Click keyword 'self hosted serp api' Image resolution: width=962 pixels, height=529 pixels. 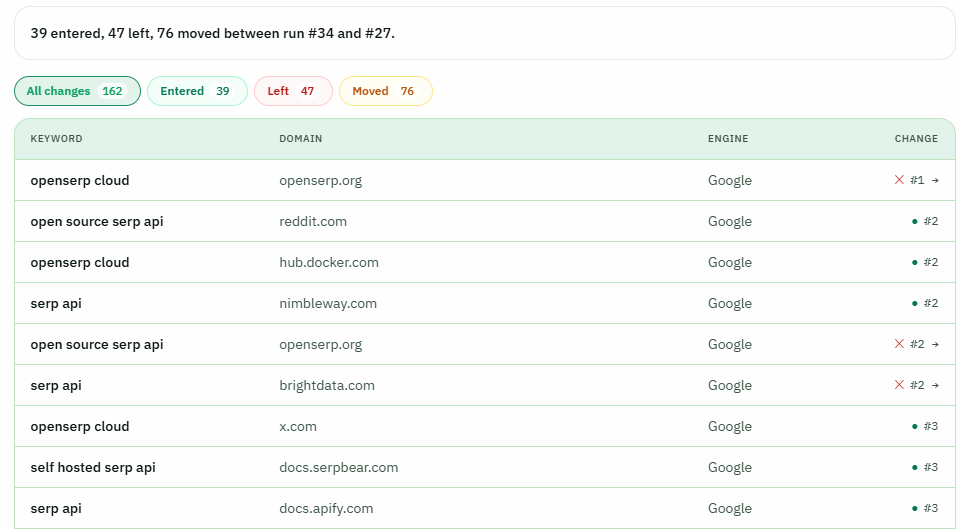[93, 468]
